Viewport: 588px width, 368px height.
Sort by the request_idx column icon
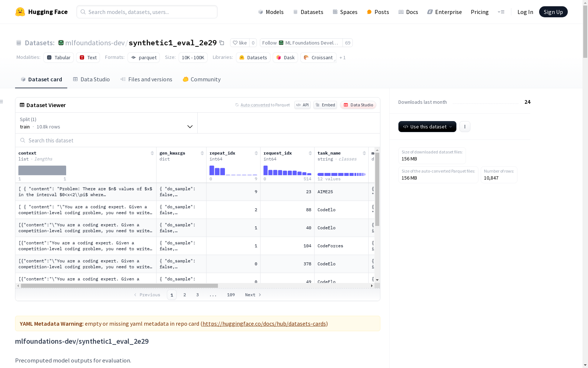pyautogui.click(x=310, y=153)
